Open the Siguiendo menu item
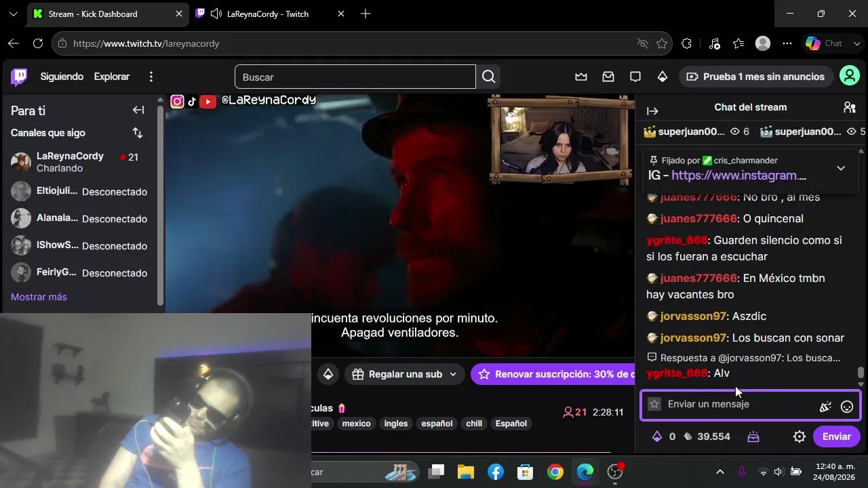The image size is (868, 488). 62,77
